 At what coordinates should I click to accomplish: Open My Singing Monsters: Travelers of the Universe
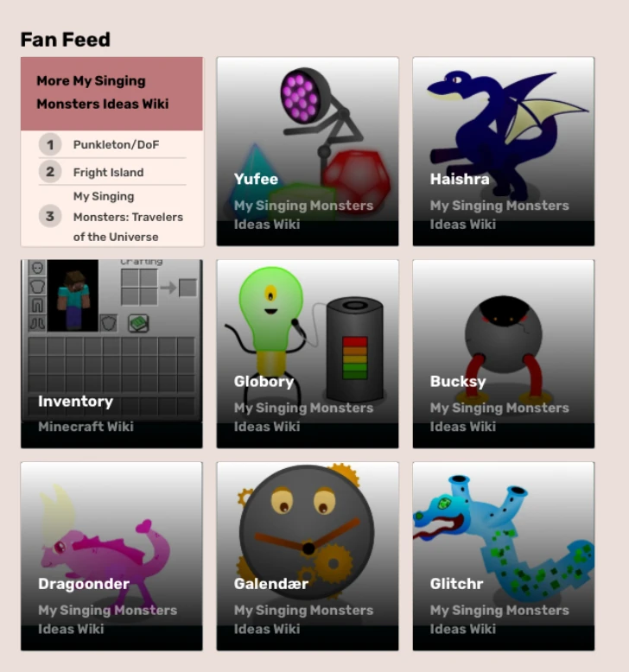click(128, 217)
